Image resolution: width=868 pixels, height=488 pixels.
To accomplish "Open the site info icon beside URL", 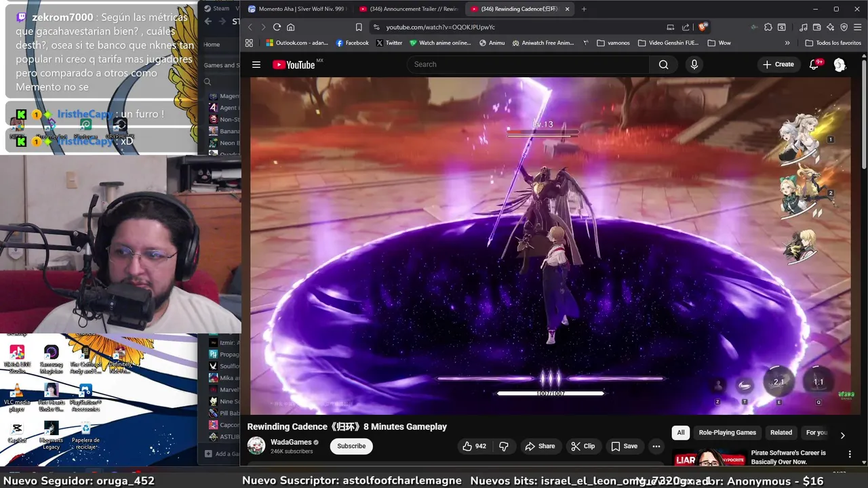I will click(376, 27).
